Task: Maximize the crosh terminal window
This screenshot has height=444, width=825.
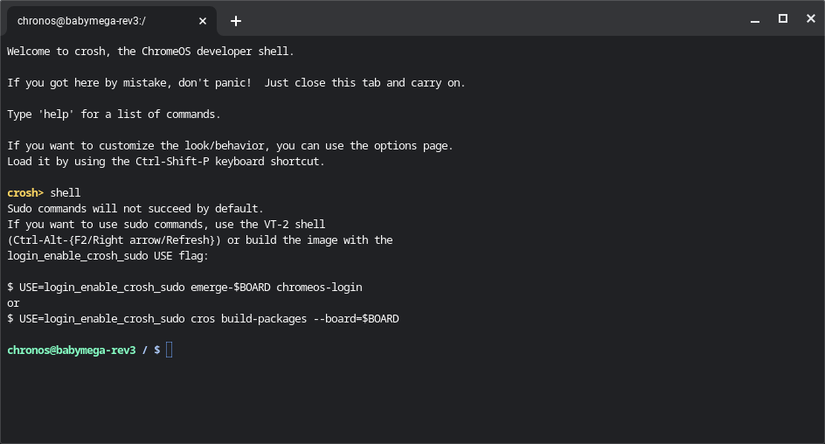Action: 783,19
